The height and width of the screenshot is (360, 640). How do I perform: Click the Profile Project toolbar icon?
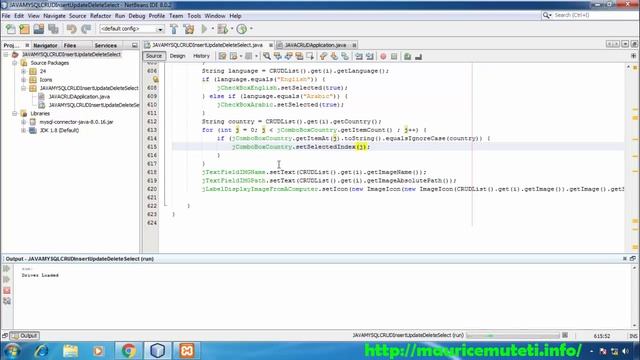(242, 29)
